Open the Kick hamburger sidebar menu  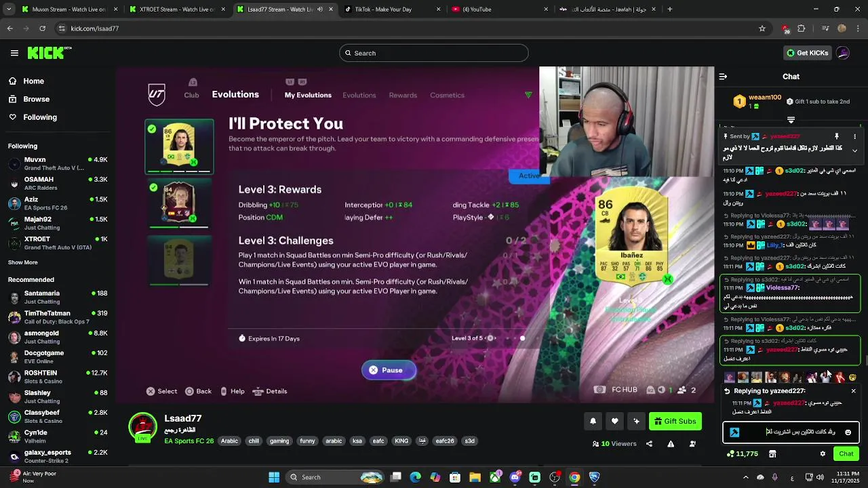14,53
